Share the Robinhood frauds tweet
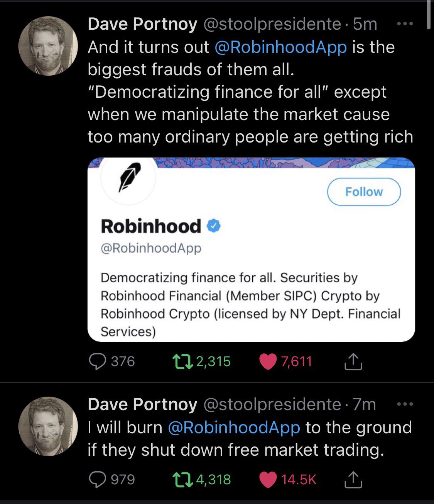 [x=353, y=361]
